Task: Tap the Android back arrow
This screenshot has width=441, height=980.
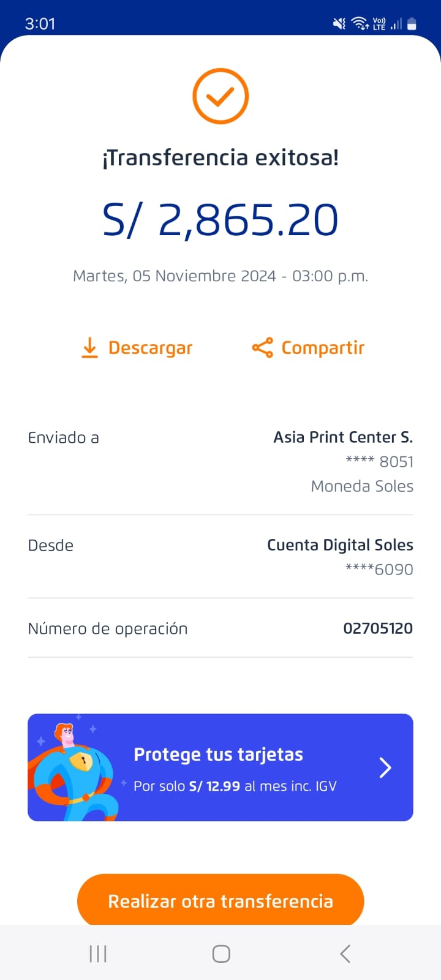Action: (345, 954)
